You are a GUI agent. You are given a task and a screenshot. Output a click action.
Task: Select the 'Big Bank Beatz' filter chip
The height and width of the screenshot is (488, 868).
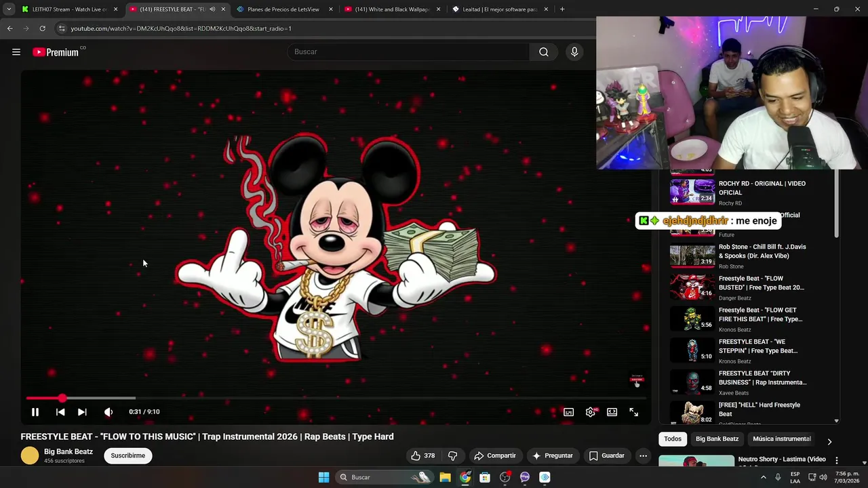[x=717, y=439]
